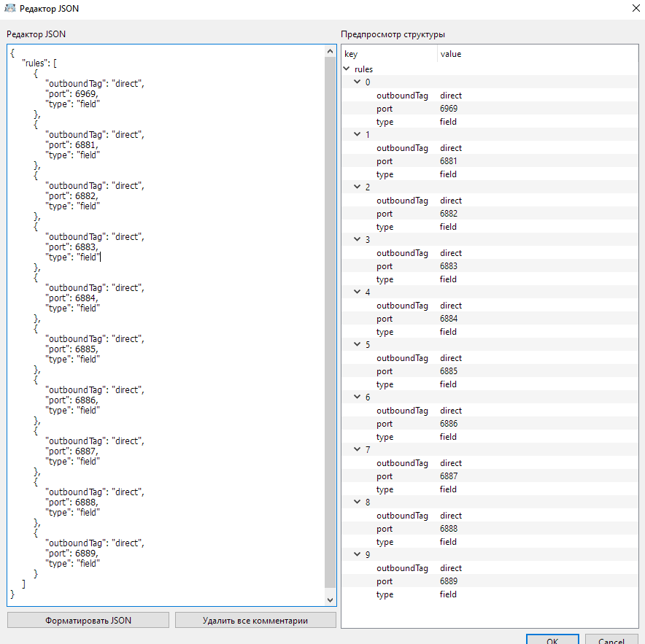This screenshot has width=645, height=644.
Task: Select type row under node 0
Action: tap(490, 122)
